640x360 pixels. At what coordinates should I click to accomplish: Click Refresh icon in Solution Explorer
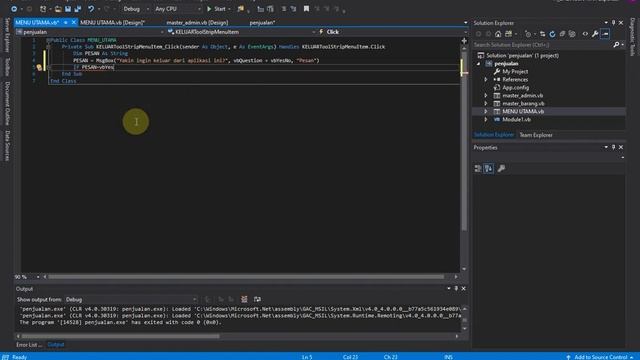click(x=552, y=34)
